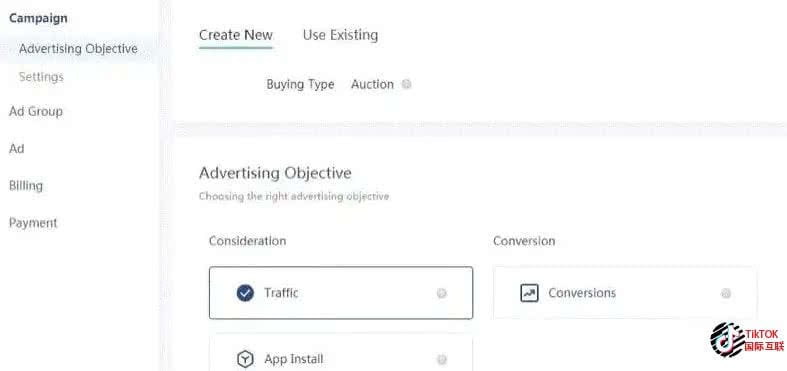Screen dimensions: 787x371
Task: Select Advertising Objective in sidebar
Action: pyautogui.click(x=78, y=49)
